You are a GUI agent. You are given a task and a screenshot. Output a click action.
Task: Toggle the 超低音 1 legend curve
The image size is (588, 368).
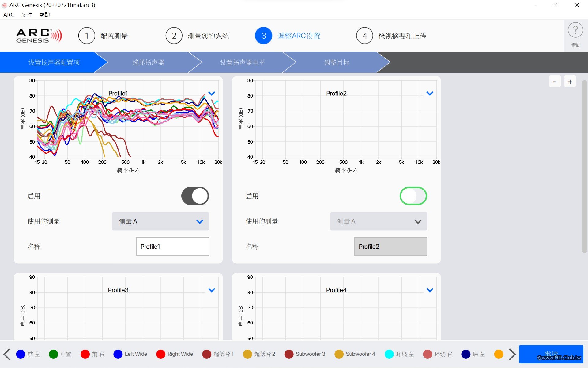[x=218, y=354]
